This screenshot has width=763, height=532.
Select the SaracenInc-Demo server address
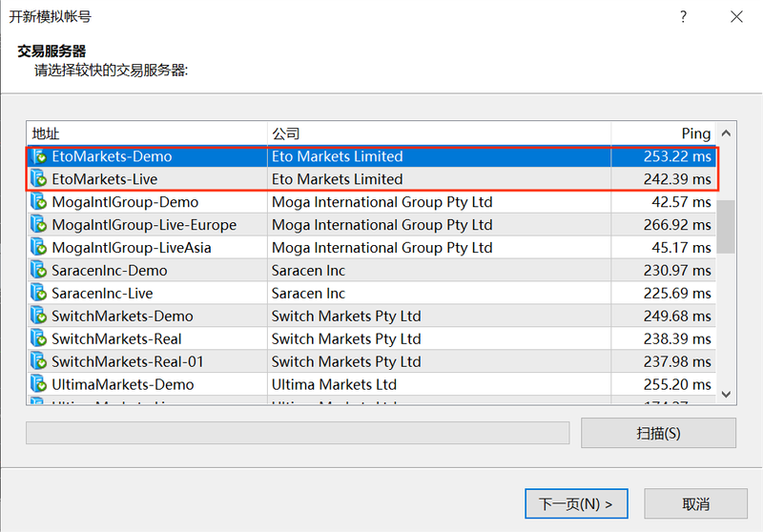coord(110,271)
